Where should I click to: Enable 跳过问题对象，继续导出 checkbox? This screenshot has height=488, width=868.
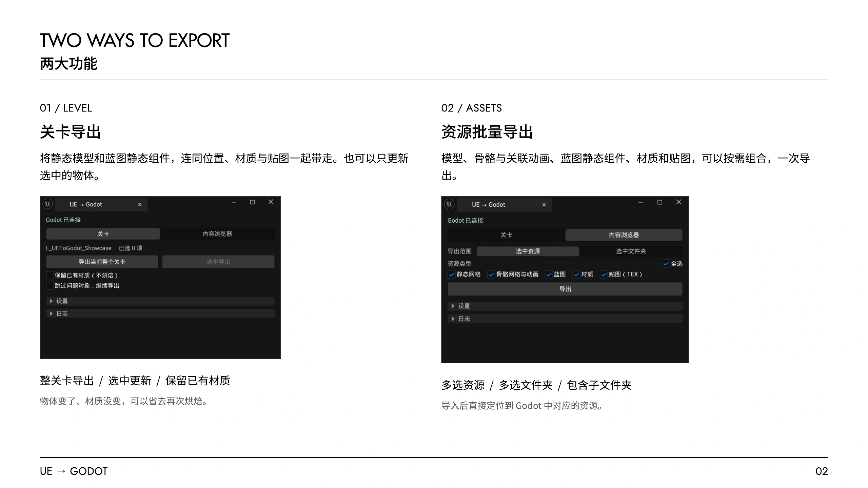tap(50, 286)
